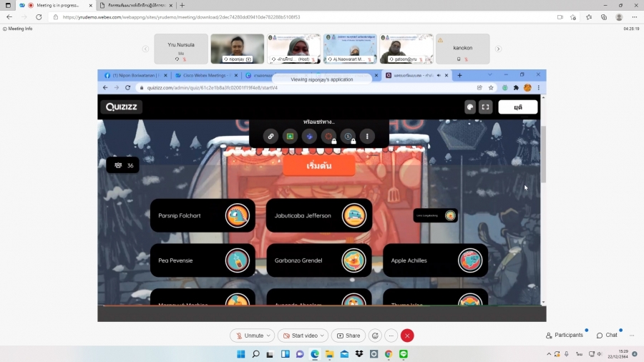Open the reactions emoji button
This screenshot has width=644, height=362.
click(376, 336)
